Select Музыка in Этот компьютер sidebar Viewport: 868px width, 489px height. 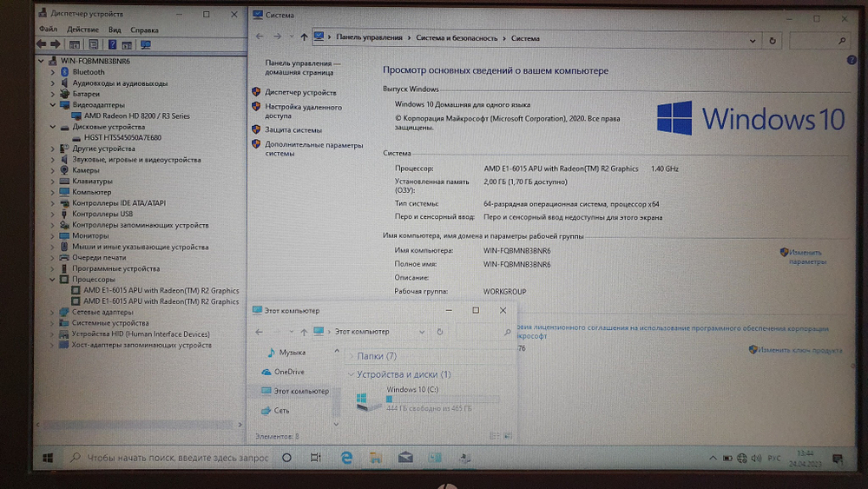[x=293, y=353]
